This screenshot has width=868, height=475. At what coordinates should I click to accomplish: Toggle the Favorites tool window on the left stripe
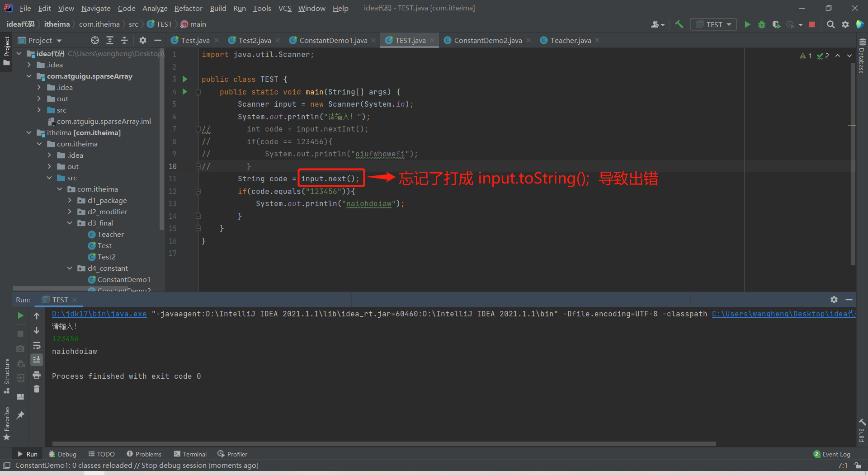pos(6,423)
